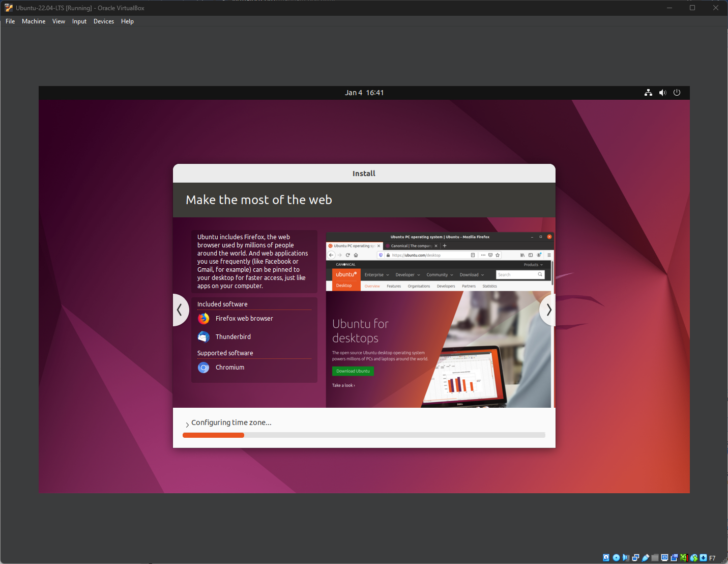
Task: Click the Jan 4 16:41 clock
Action: point(364,93)
